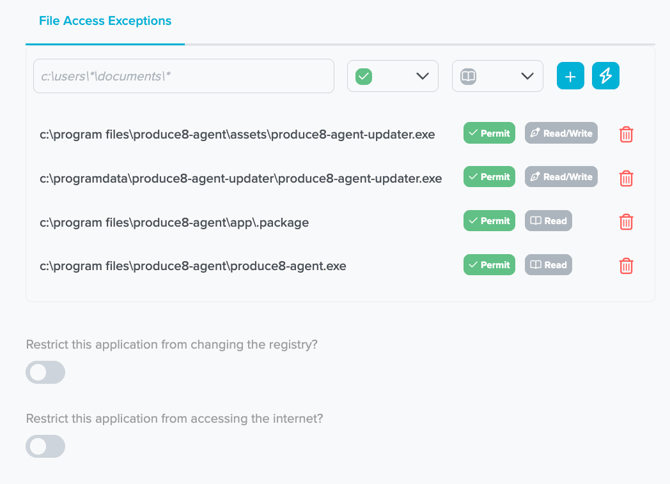
Task: Delete the assets\produce8-agent-updater.exe exception
Action: (x=626, y=134)
